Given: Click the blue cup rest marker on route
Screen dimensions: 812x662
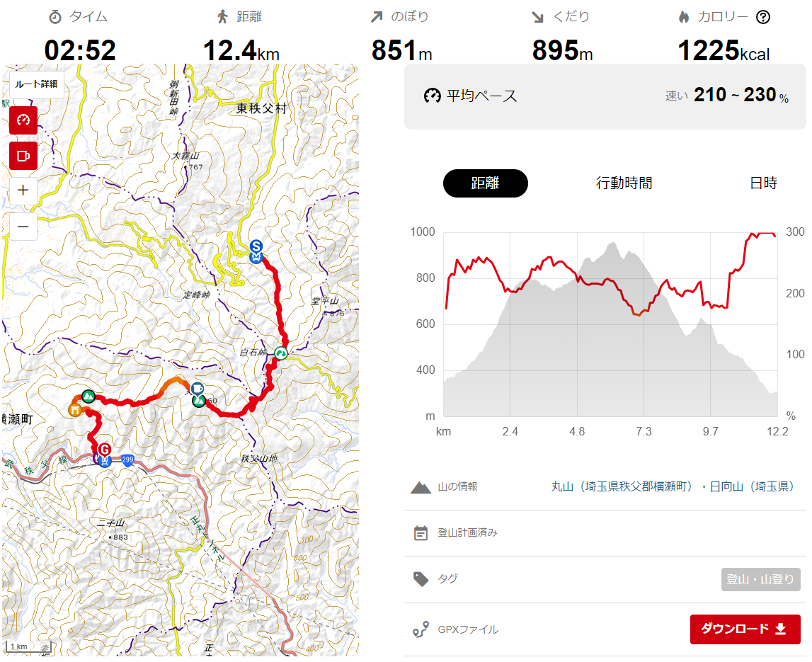Looking at the screenshot, I should pos(197,388).
